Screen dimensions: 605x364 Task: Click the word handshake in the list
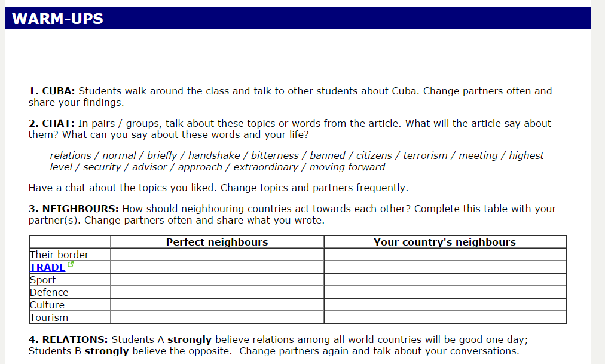tap(214, 155)
